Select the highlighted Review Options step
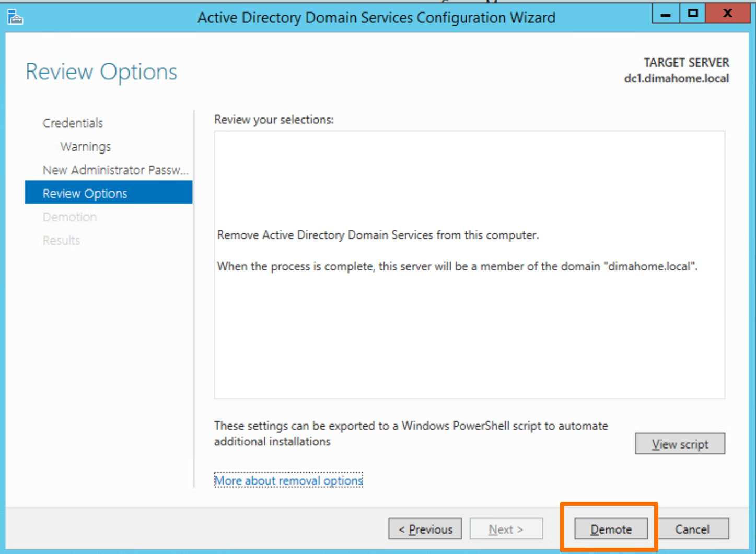The width and height of the screenshot is (756, 554). 85,194
